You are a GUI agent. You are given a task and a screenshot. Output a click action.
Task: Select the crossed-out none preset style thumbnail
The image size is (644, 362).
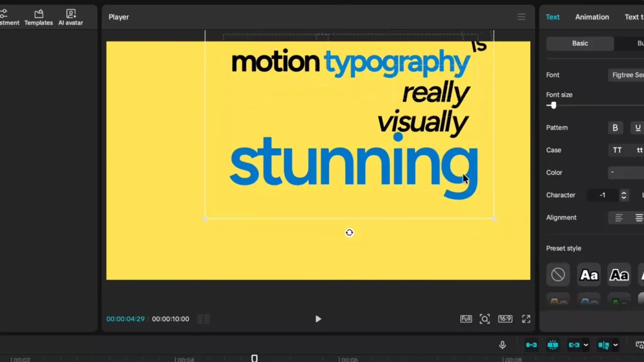[x=558, y=275]
